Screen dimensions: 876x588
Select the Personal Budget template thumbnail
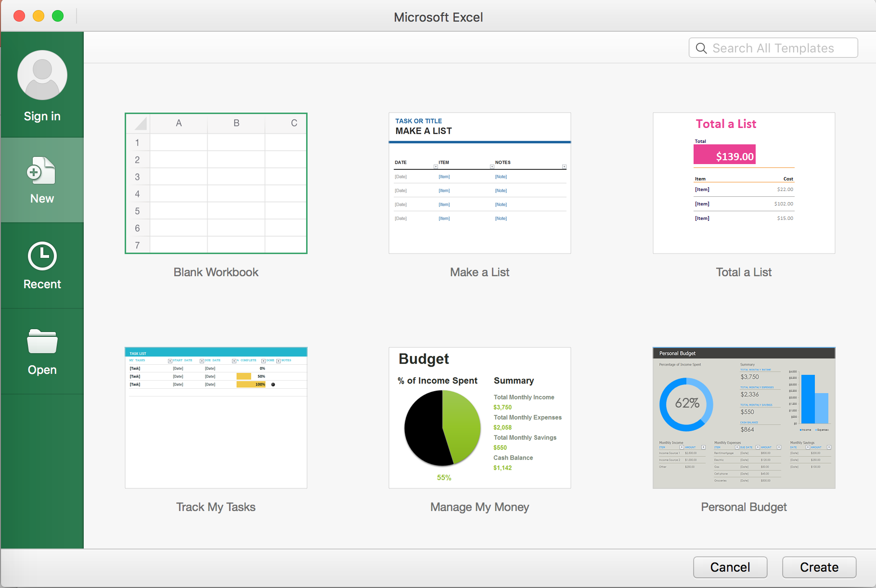(x=744, y=418)
